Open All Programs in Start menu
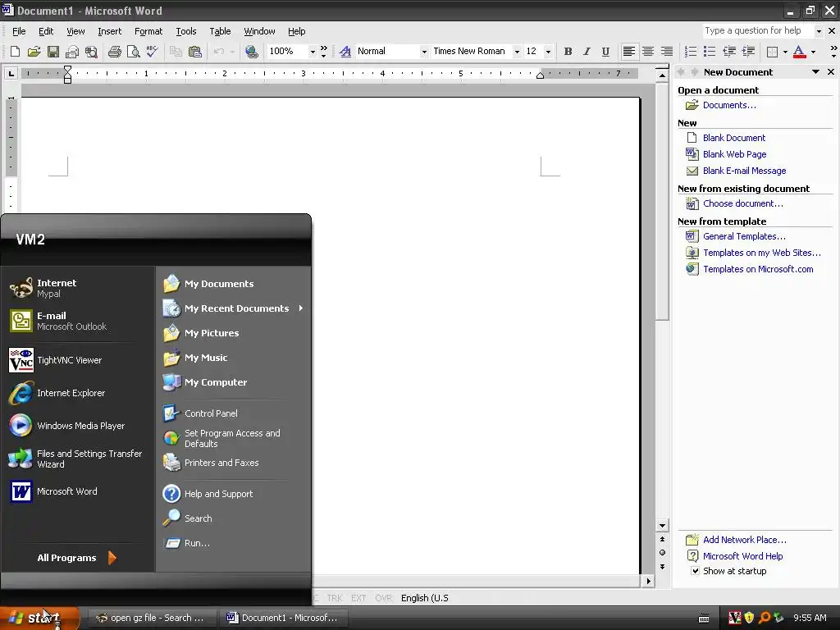Image resolution: width=840 pixels, height=630 pixels. point(76,558)
